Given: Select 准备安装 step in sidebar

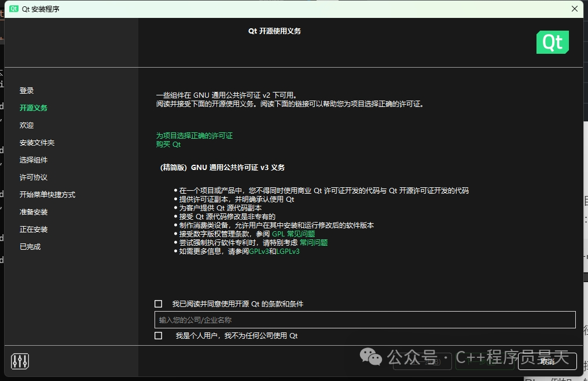Looking at the screenshot, I should (34, 212).
